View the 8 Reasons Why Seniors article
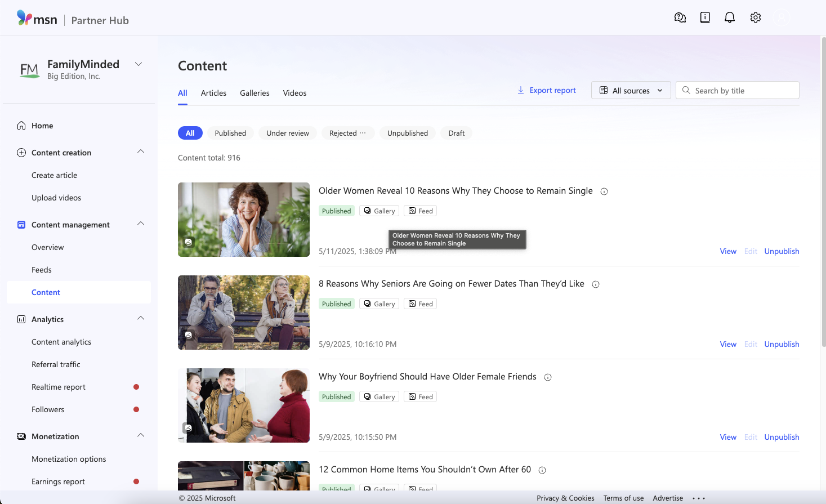This screenshot has height=504, width=826. 728,344
